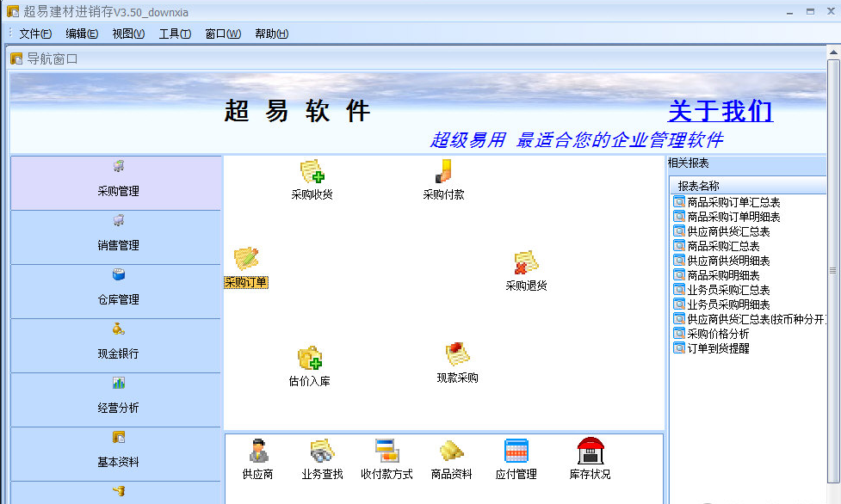Open report 商品采购明细表
This screenshot has width=841, height=504.
click(716, 275)
